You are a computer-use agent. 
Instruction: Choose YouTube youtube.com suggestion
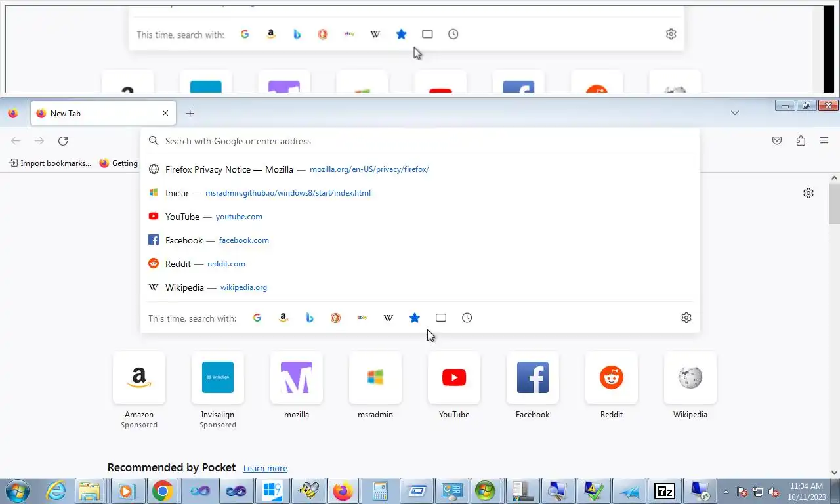[x=420, y=217]
